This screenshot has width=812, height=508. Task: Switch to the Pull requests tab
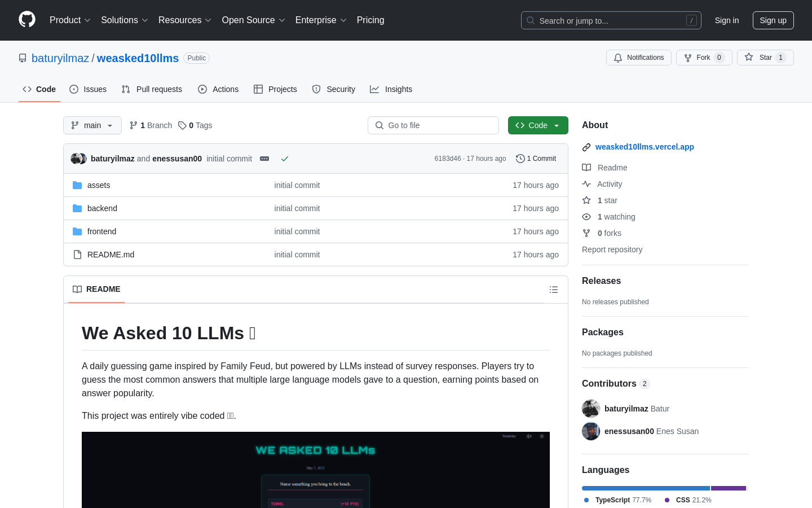152,89
